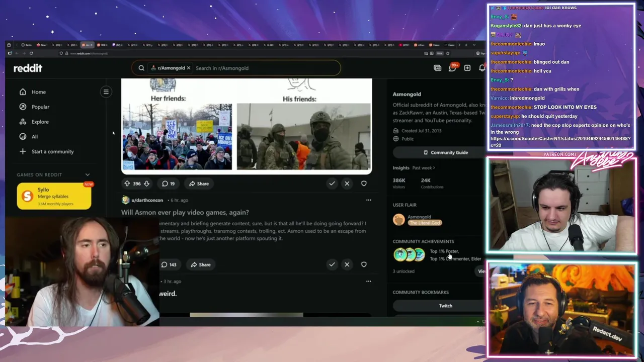Image resolution: width=644 pixels, height=362 pixels.
Task: Click the u/darthconcon avatar icon
Action: pyautogui.click(x=125, y=200)
